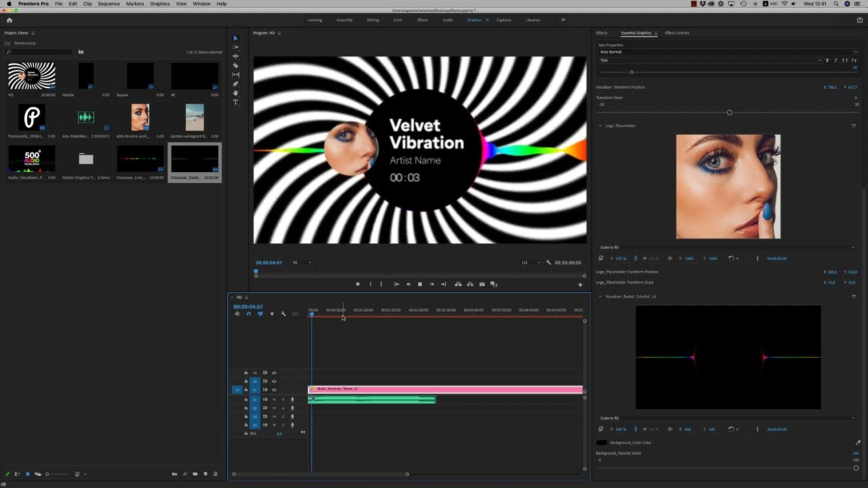Open the 1/2 playback resolution dropdown
This screenshot has height=488, width=868.
(x=530, y=262)
